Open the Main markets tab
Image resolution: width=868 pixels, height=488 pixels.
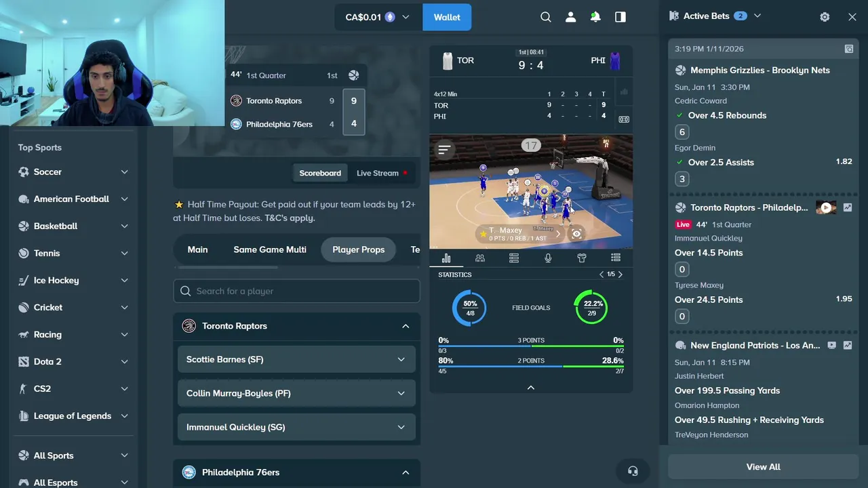point(197,249)
